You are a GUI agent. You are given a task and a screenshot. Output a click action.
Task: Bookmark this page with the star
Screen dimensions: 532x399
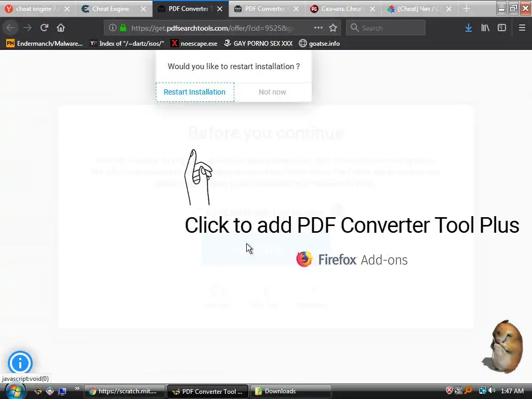(x=333, y=28)
